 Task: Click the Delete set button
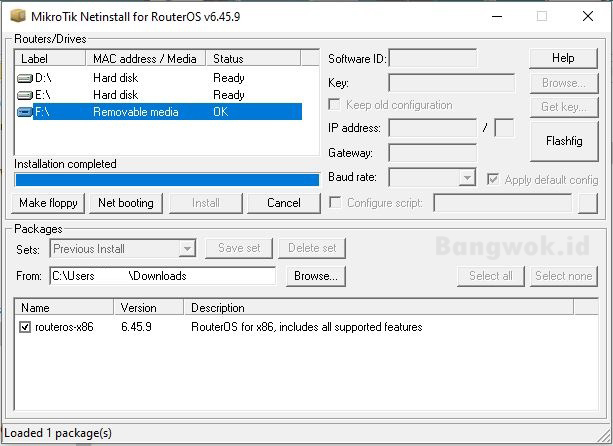(x=312, y=248)
